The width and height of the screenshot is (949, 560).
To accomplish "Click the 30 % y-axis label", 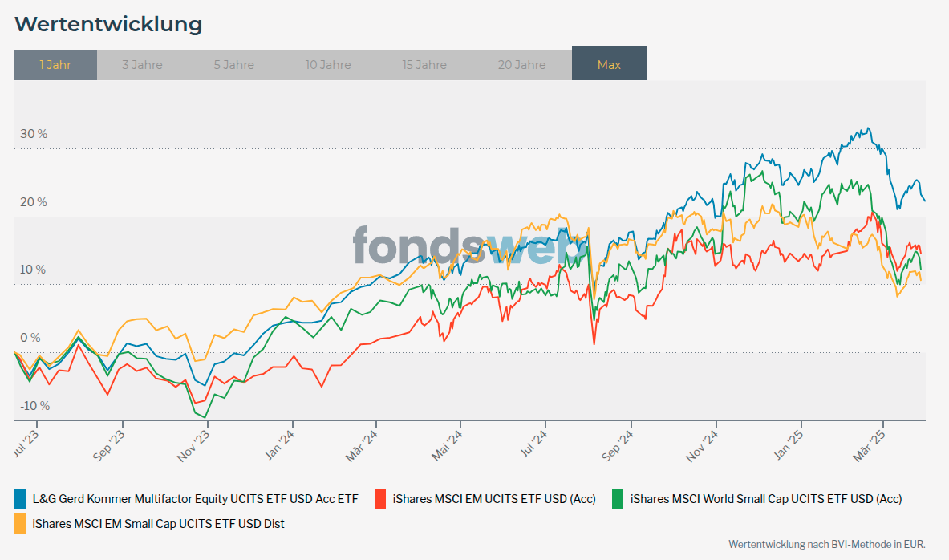I will 34,134.
